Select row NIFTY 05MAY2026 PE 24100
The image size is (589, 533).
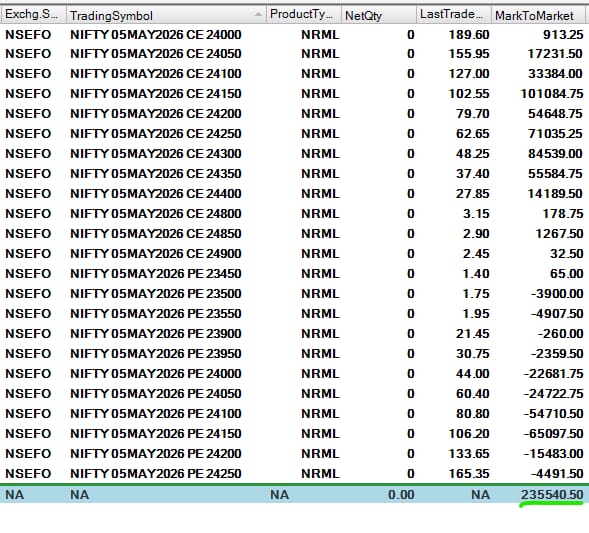tap(294, 414)
